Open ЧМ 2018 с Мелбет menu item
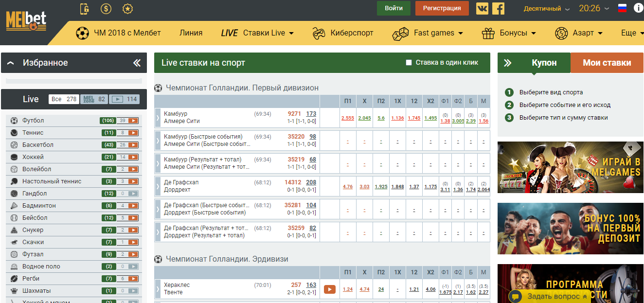The image size is (644, 303). coord(118,33)
